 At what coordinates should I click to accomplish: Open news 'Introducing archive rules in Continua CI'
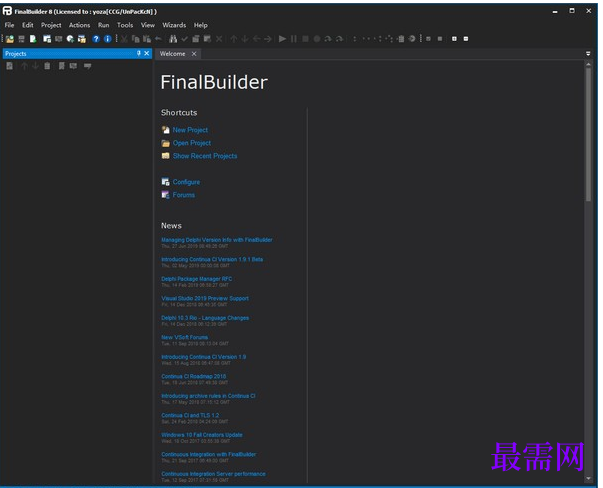coord(208,396)
